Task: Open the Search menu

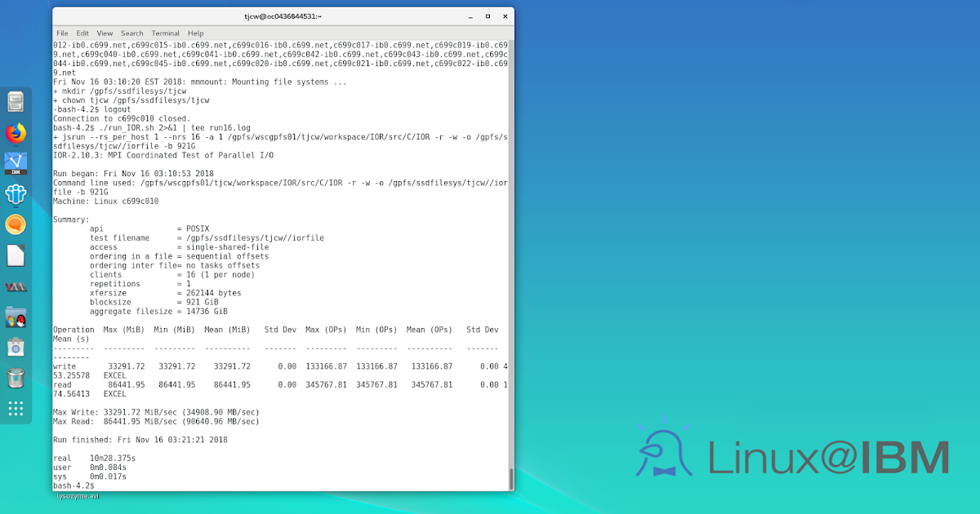Action: tap(131, 33)
